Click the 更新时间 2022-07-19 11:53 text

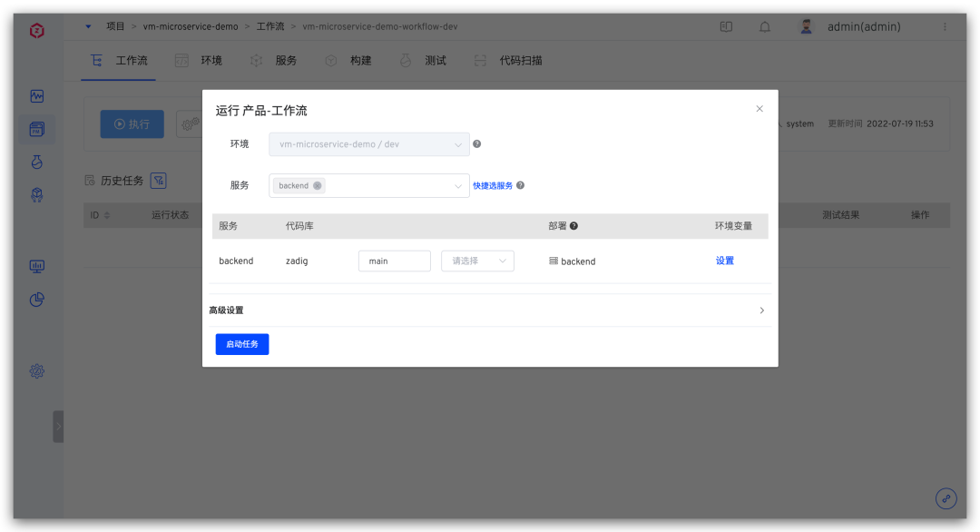click(880, 123)
